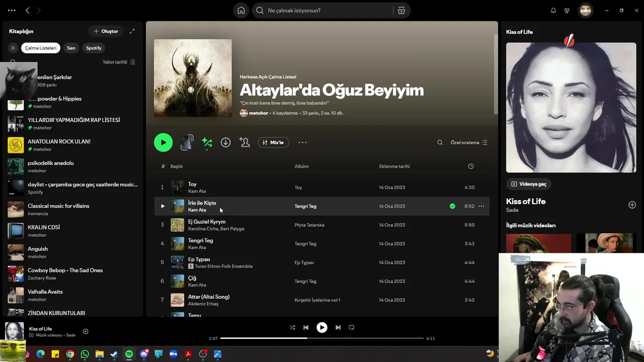This screenshot has height=362, width=644.
Task: Resume playback in the player bar
Action: pos(322,327)
